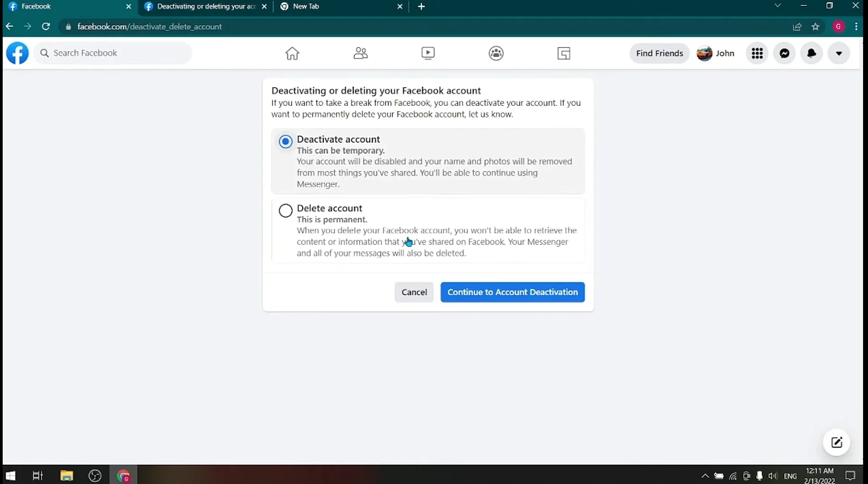
Task: Click the new message compose icon
Action: [837, 443]
